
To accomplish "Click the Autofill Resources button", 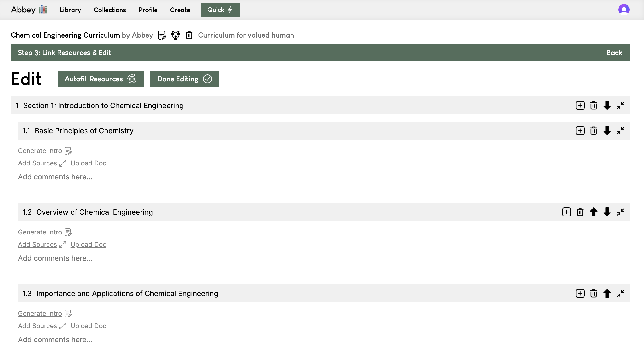I will click(x=101, y=79).
